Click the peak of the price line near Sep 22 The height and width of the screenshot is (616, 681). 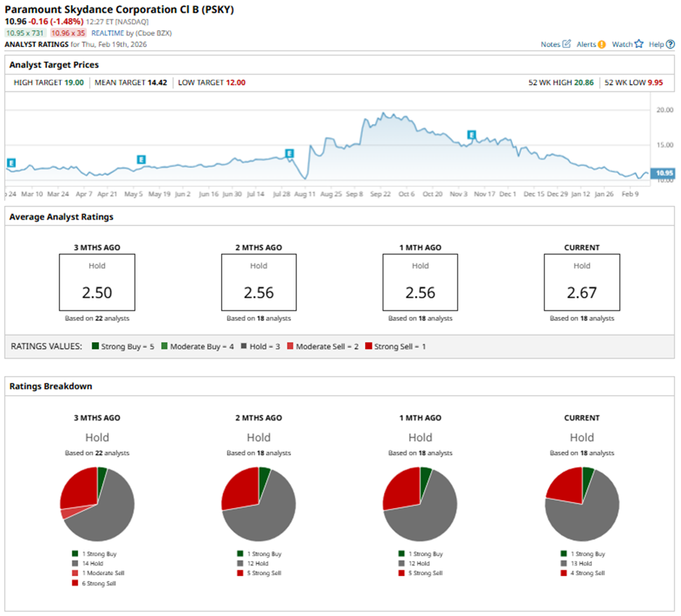click(383, 114)
